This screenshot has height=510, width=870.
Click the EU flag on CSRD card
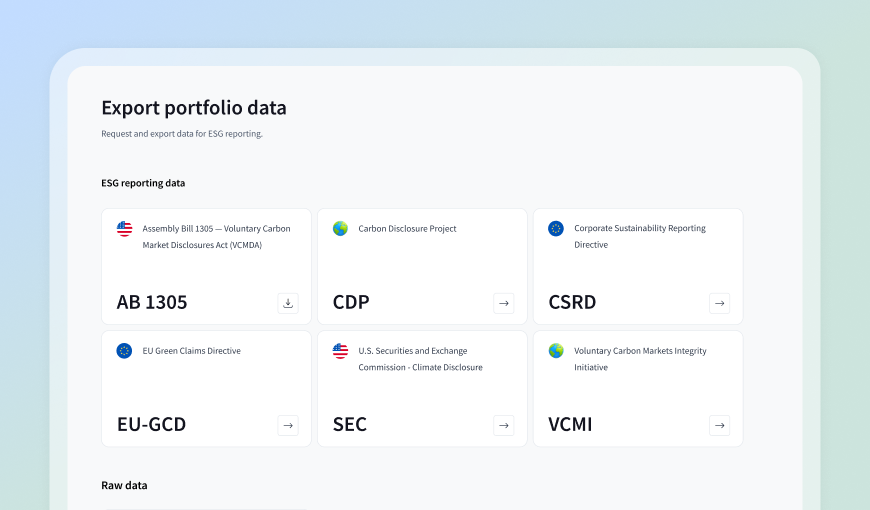(x=556, y=229)
